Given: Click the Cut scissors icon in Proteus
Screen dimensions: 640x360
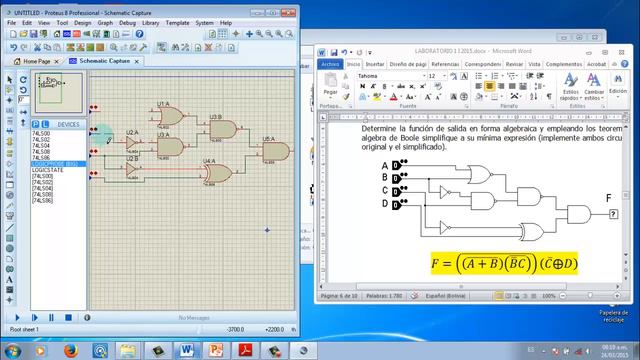Looking at the screenshot, I should point(37,48).
